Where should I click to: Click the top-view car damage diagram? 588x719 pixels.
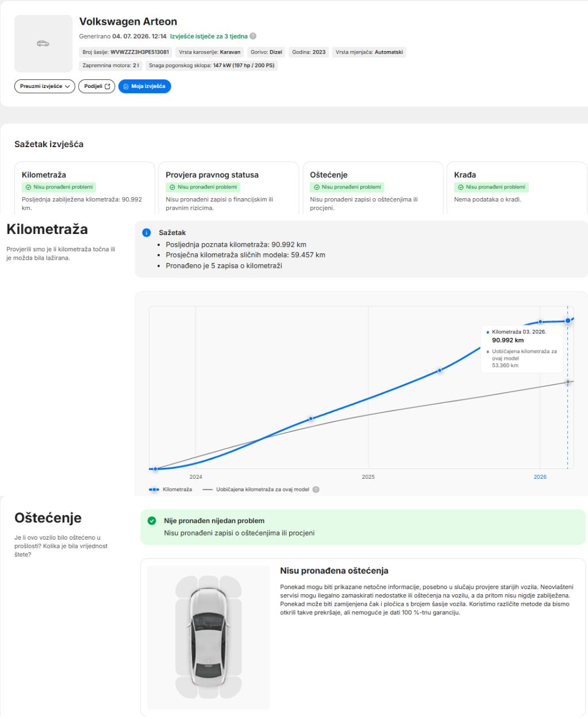(x=208, y=637)
